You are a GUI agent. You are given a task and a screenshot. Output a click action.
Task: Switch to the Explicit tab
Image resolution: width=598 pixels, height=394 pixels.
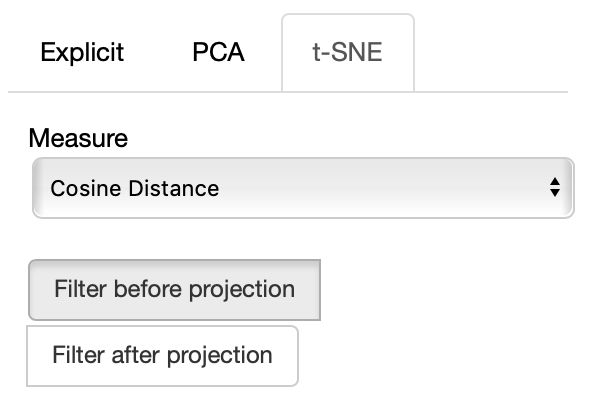pos(82,52)
